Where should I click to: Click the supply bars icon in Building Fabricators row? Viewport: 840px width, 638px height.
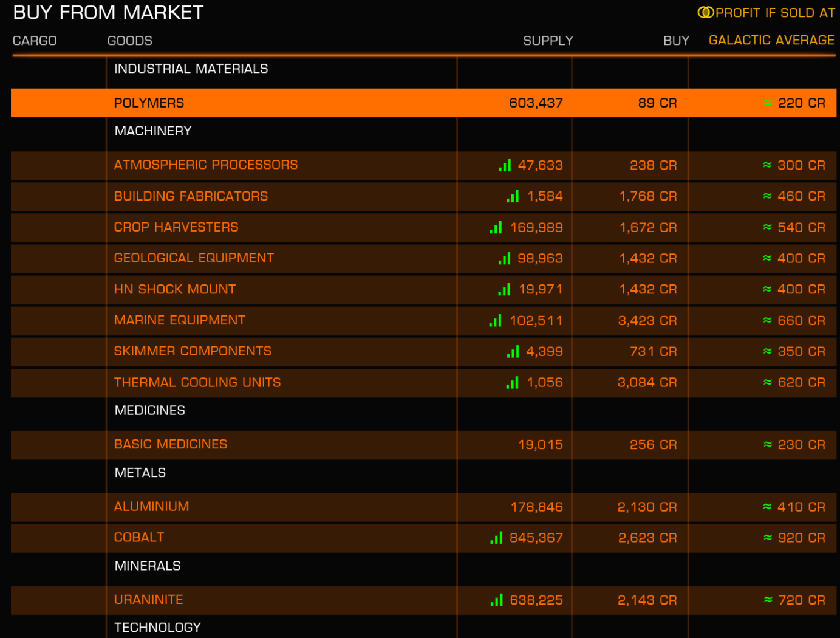(513, 196)
